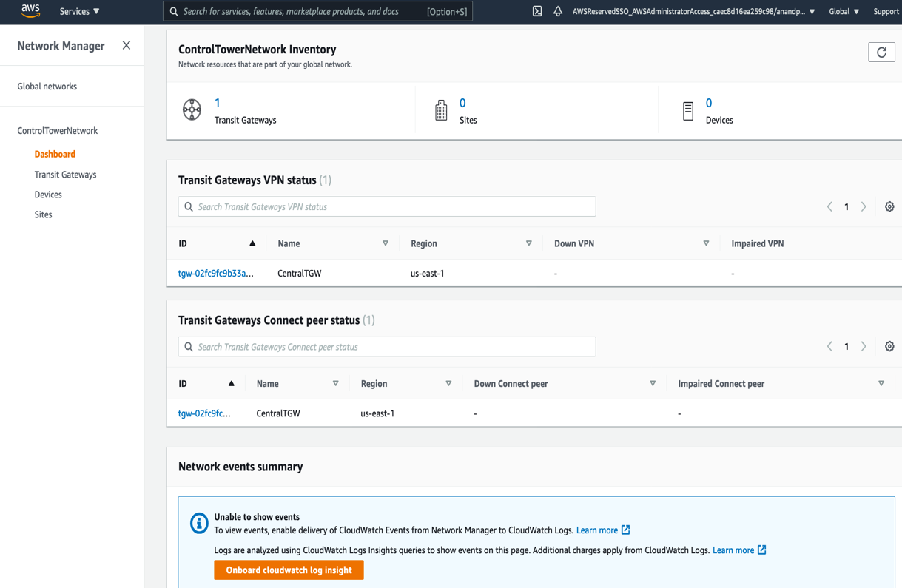The image size is (902, 588).
Task: Refresh the ControlTowerNetwork Inventory
Action: tap(881, 52)
